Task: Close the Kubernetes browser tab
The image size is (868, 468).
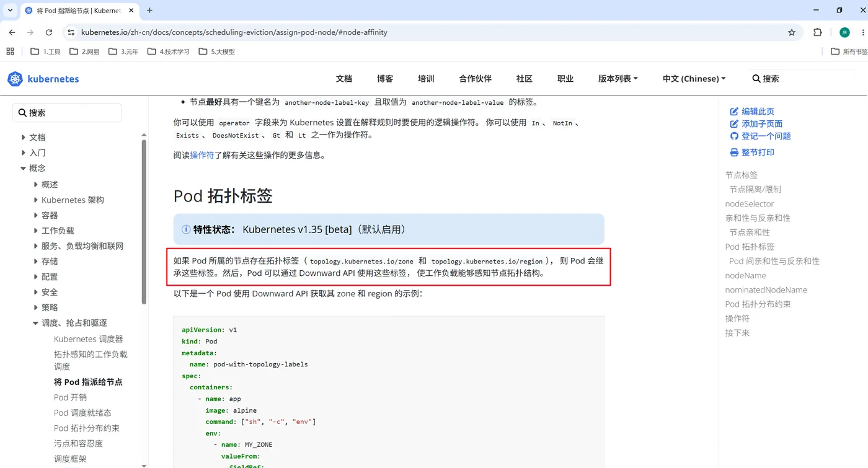Action: 132,11
